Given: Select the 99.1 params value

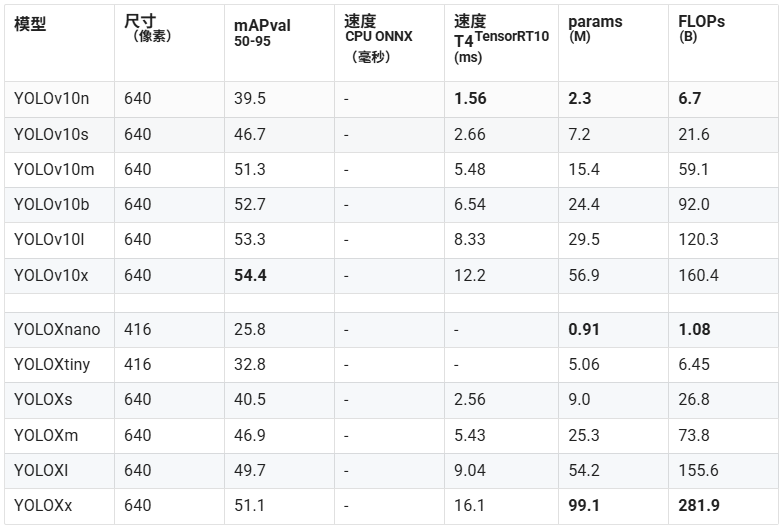Looking at the screenshot, I should pos(584,506).
